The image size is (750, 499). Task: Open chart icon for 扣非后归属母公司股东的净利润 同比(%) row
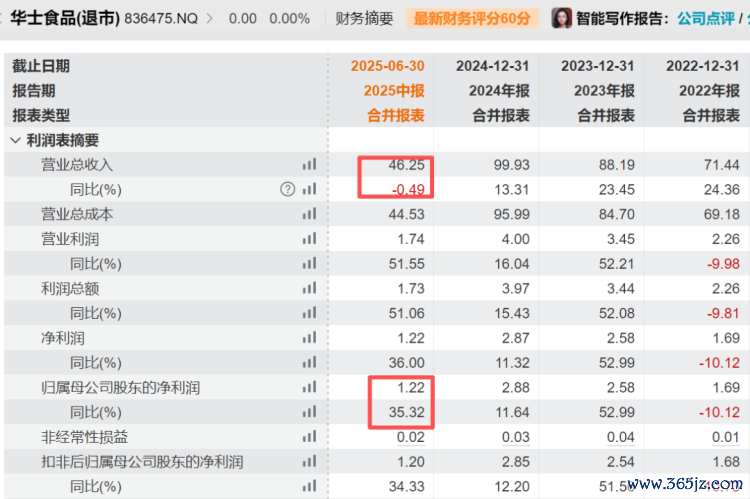click(309, 487)
